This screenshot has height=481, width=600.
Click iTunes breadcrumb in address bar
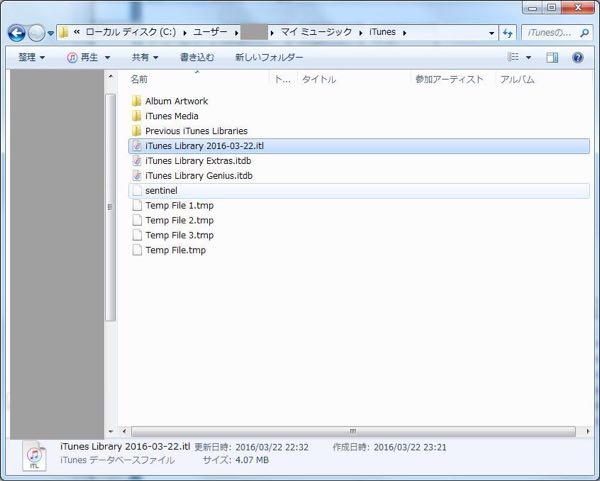pos(382,32)
